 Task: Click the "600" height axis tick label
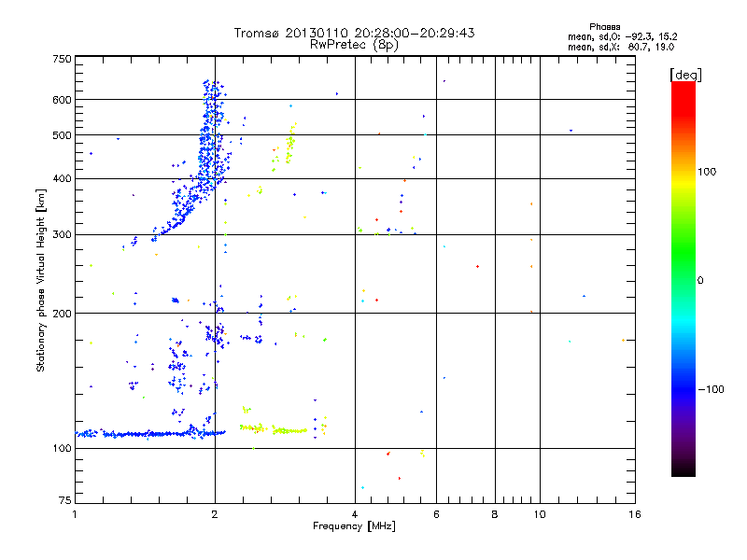[62, 100]
